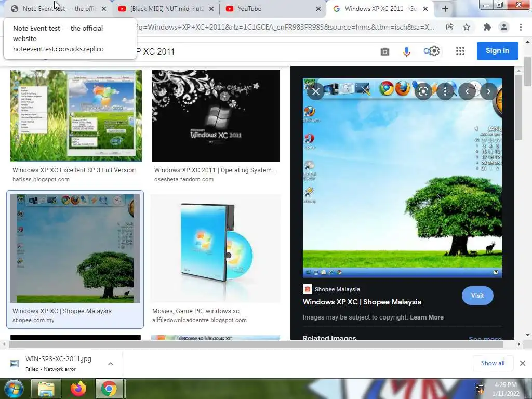Click the Movies, Game PC: windows xc title
Screen dimensions: 532x399
(196, 311)
